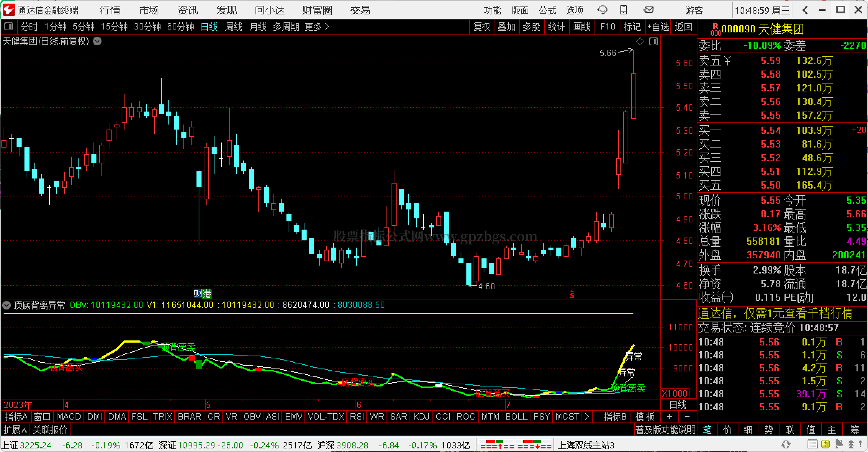Click the chat bubble customer service icon
The image size is (868, 452).
(602, 10)
